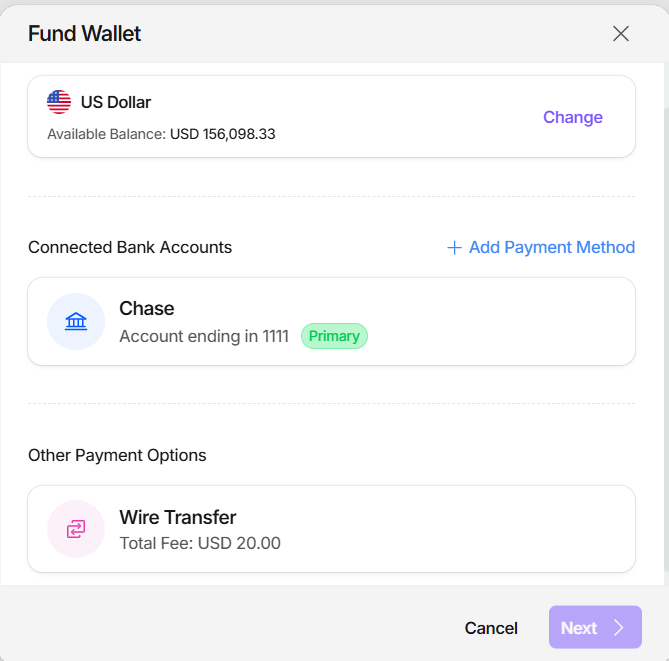Click the Fund Wallet dialog title

[x=85, y=34]
